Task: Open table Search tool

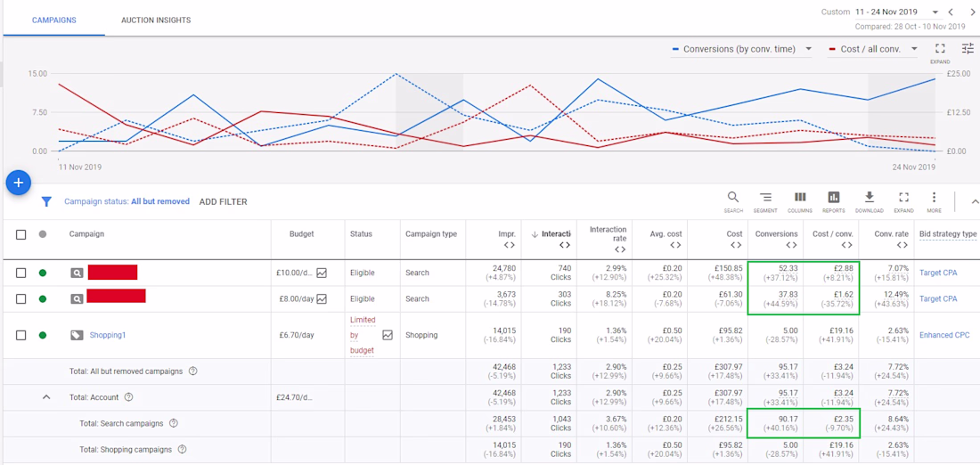Action: [733, 201]
